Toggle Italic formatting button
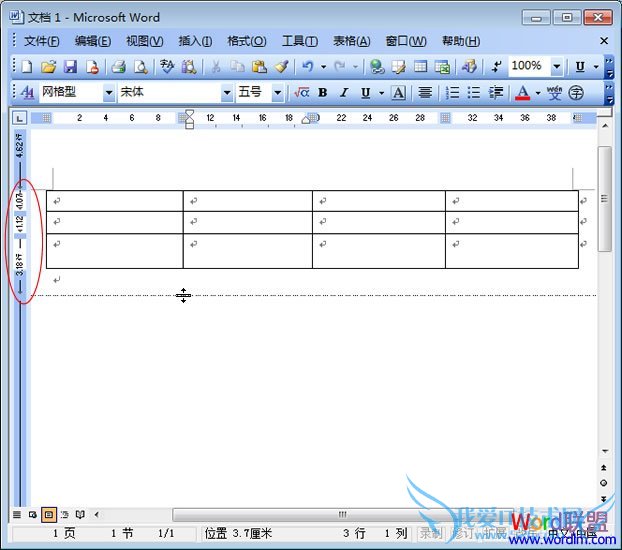 click(344, 93)
